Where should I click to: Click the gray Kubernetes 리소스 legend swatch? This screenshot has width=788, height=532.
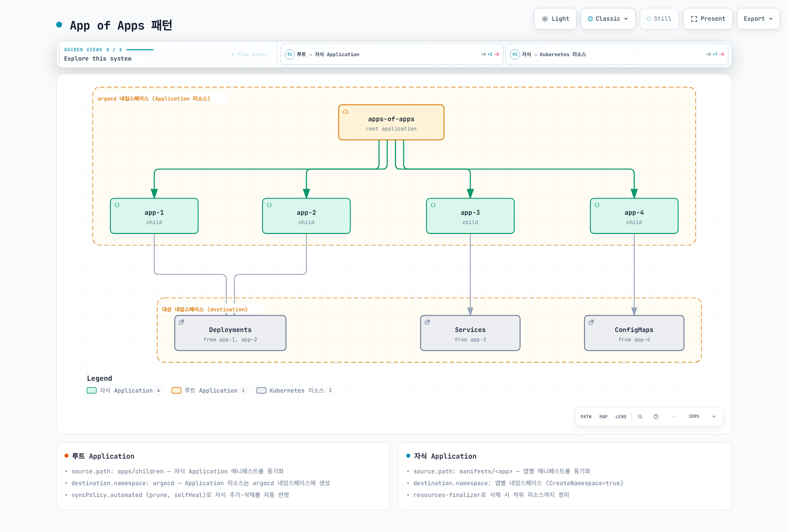[262, 391]
